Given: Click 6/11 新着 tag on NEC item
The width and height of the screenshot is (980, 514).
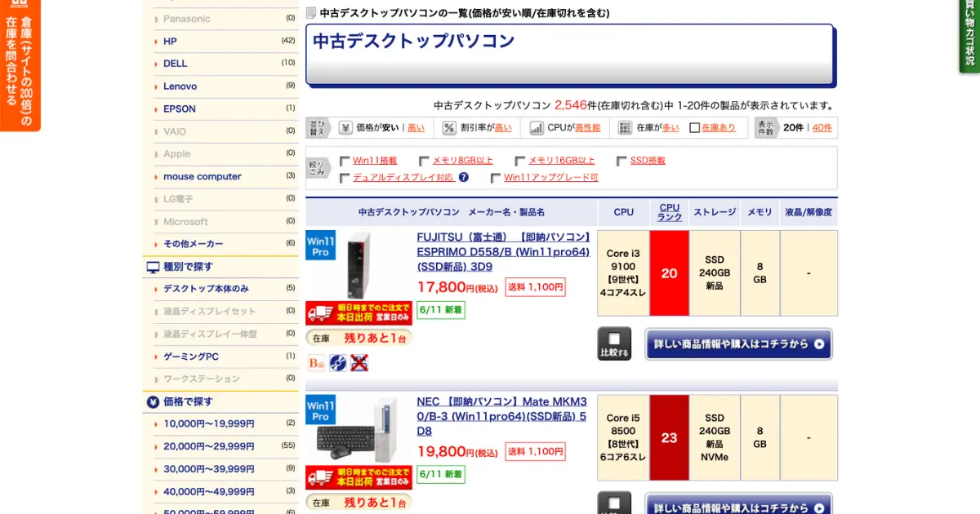Looking at the screenshot, I should click(441, 474).
